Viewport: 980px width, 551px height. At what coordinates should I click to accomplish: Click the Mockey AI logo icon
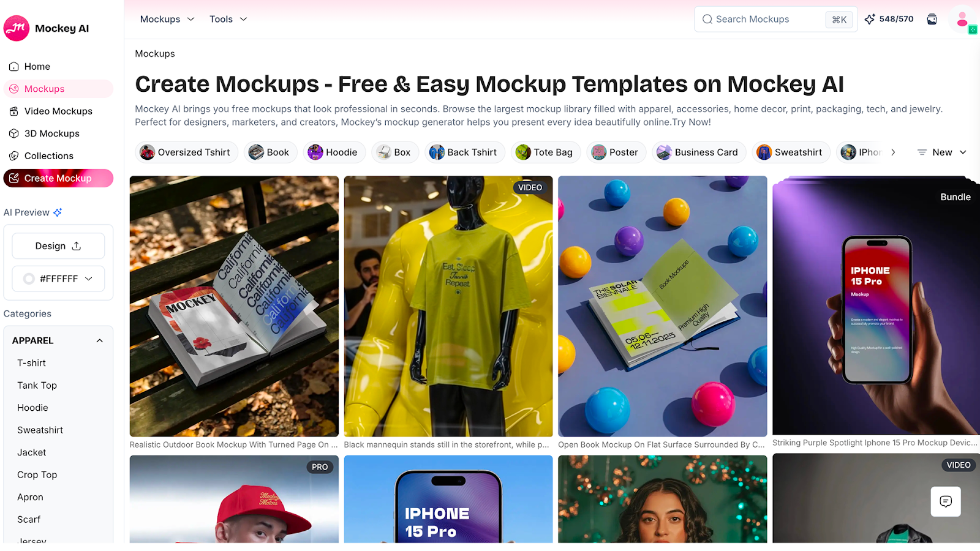coord(17,28)
